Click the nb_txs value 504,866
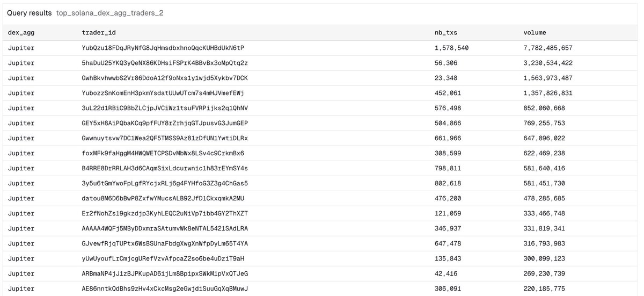The image size is (644, 296). click(448, 123)
